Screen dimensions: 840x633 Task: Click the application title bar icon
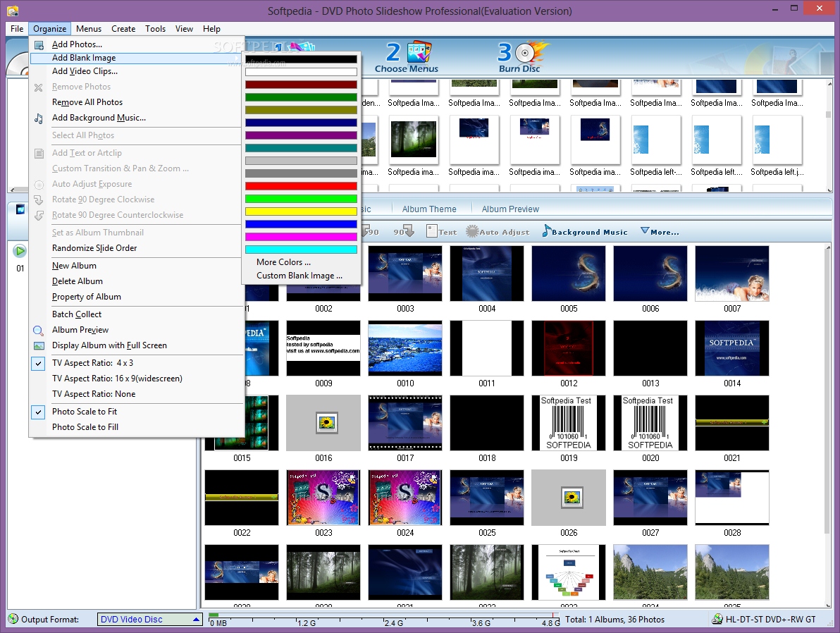point(12,11)
